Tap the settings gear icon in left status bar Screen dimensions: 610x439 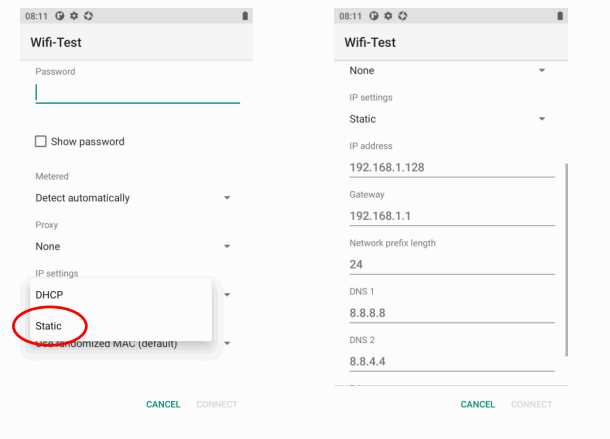click(74, 17)
